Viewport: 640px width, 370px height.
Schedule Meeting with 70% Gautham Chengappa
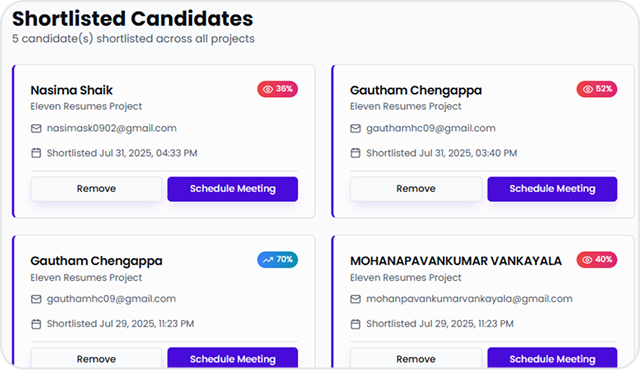coord(233,358)
